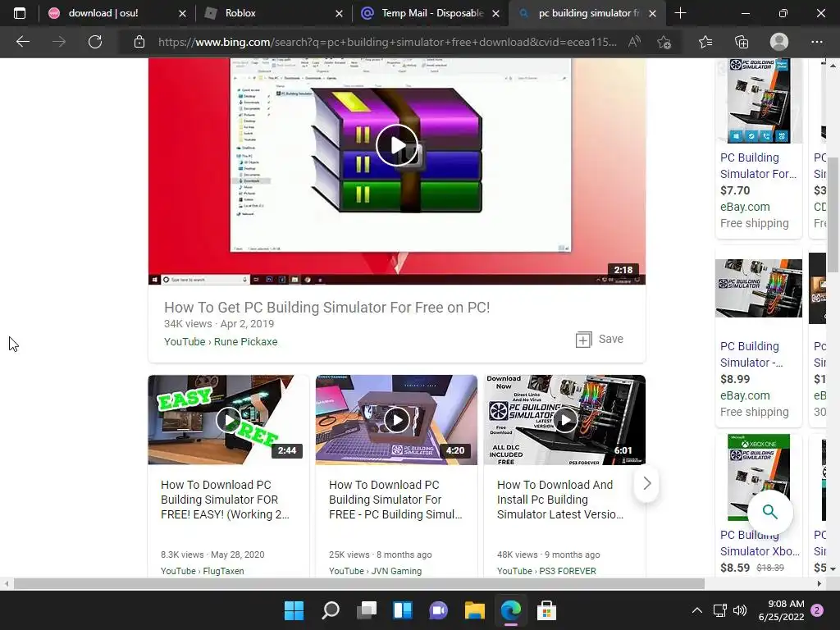Click the 25K views · 8 months ago text
This screenshot has width=840, height=630.
pyautogui.click(x=381, y=555)
